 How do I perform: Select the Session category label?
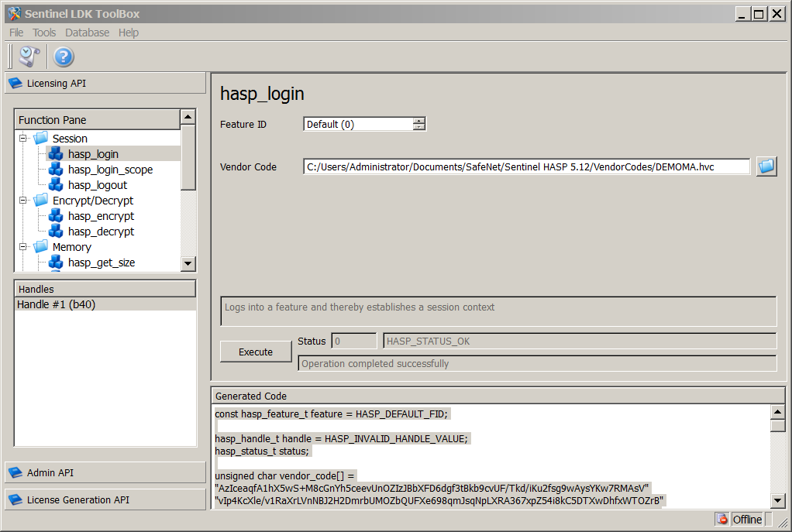(70, 139)
